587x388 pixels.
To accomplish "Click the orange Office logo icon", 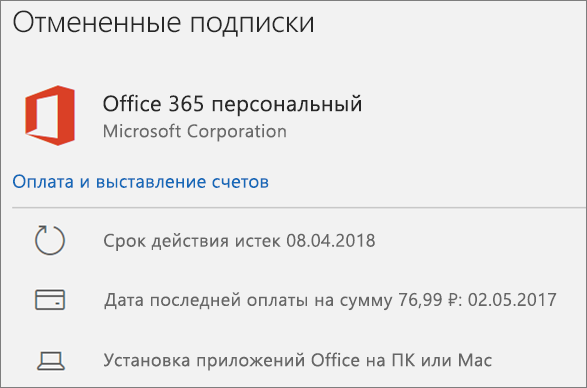I will click(50, 115).
